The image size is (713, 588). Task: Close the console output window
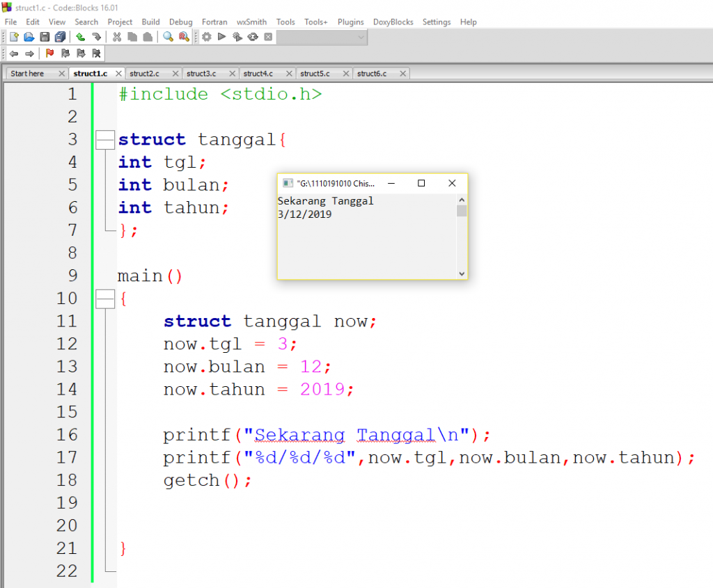tap(452, 183)
